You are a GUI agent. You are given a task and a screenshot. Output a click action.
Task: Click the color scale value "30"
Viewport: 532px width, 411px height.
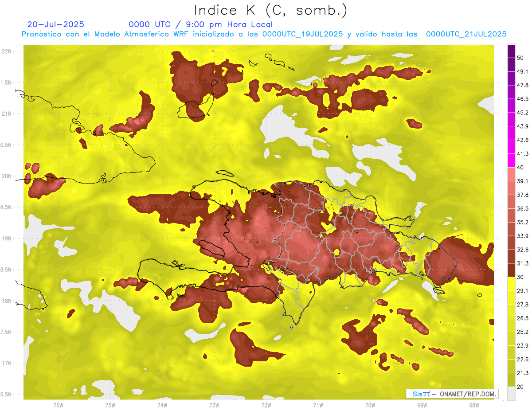[521, 277]
